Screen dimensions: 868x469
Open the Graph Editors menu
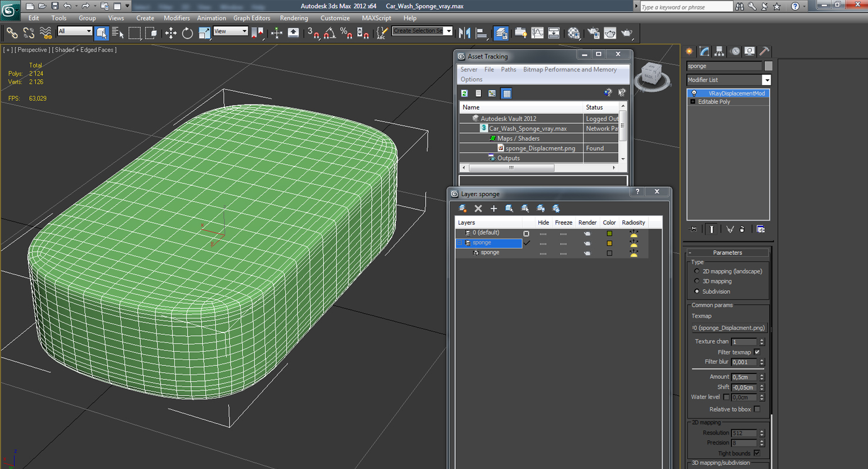[x=252, y=18]
